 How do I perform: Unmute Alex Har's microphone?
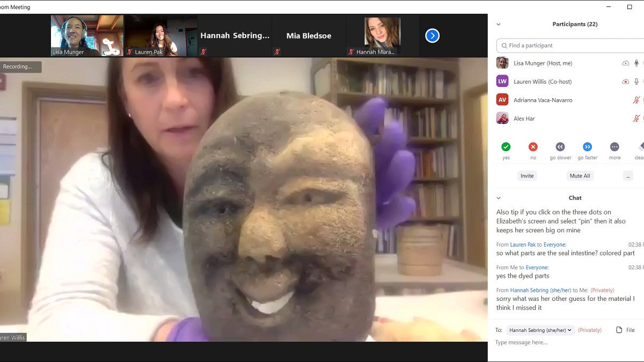[x=636, y=119]
